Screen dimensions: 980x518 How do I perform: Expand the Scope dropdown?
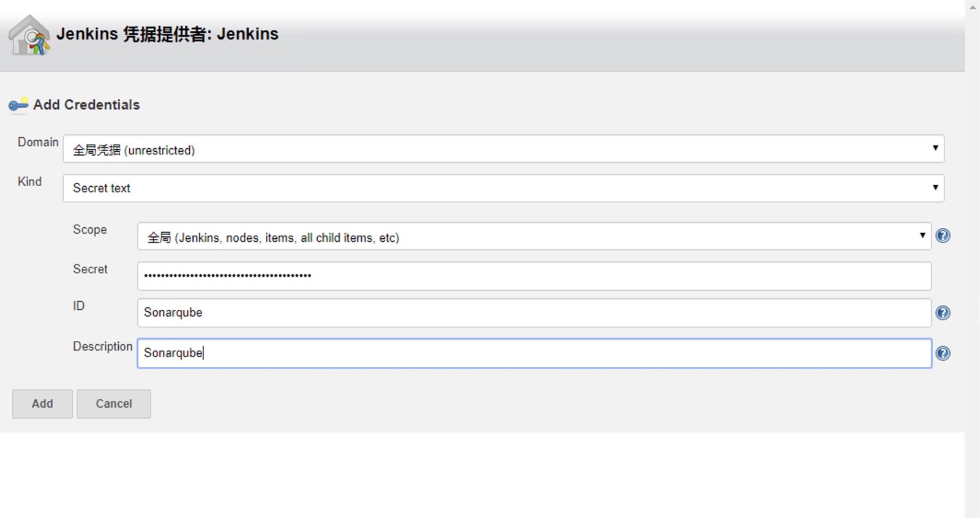click(x=533, y=236)
